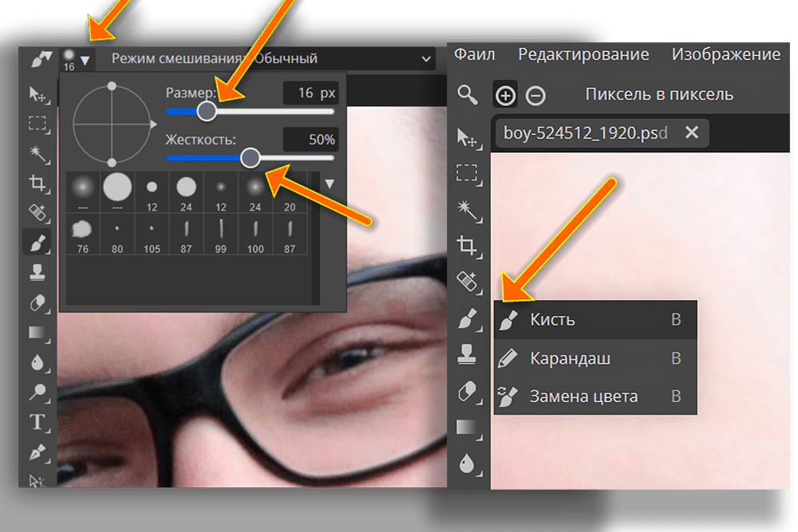
Task: Select Rectangle Select tool in left toolbar
Action: tap(38, 124)
